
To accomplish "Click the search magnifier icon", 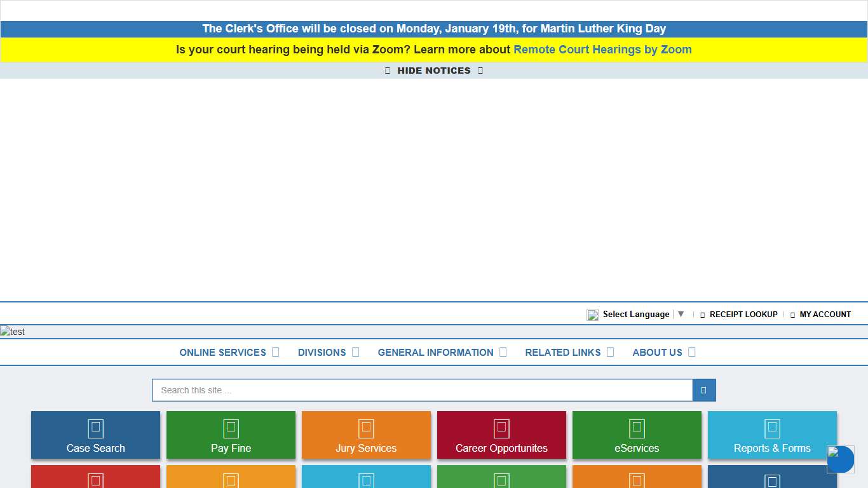I will [x=703, y=390].
